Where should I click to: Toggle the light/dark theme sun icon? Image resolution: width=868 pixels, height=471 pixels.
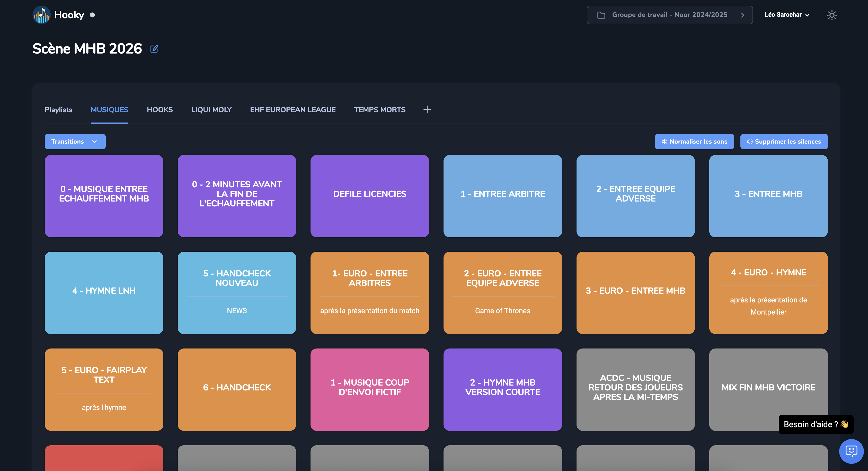coord(832,15)
